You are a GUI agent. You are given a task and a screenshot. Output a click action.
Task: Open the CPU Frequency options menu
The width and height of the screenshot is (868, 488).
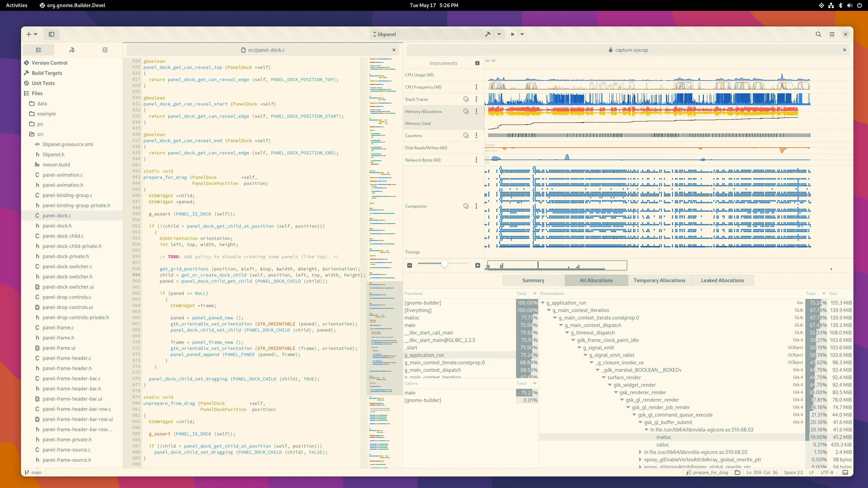tap(476, 87)
